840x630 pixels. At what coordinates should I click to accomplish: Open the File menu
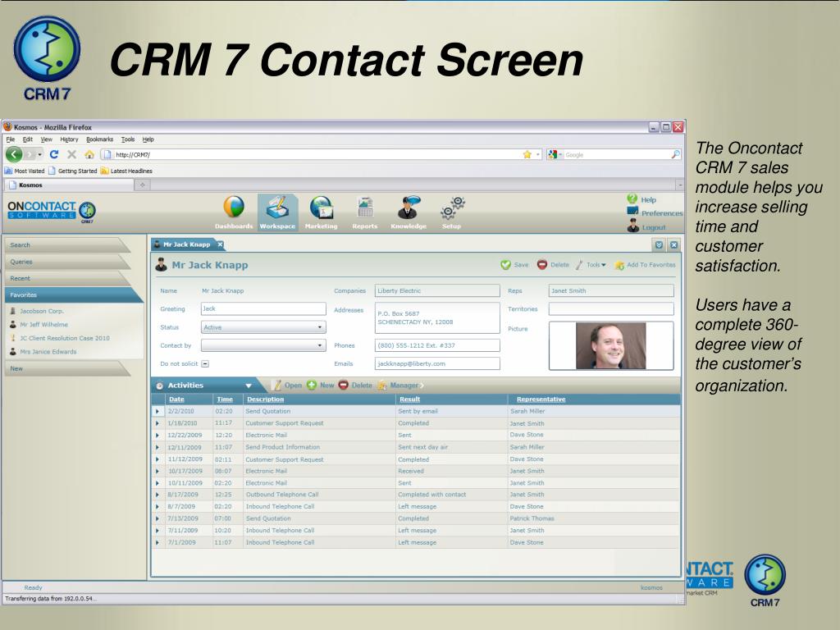[10, 139]
